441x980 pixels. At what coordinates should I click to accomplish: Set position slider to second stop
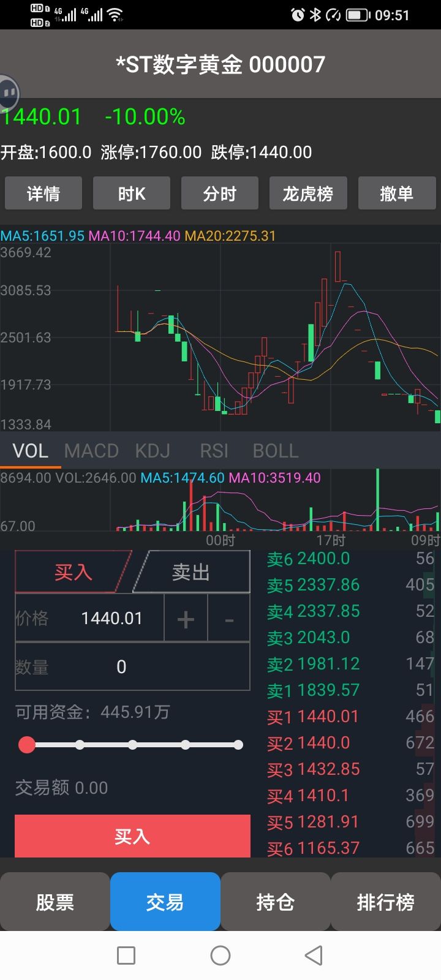(x=80, y=745)
